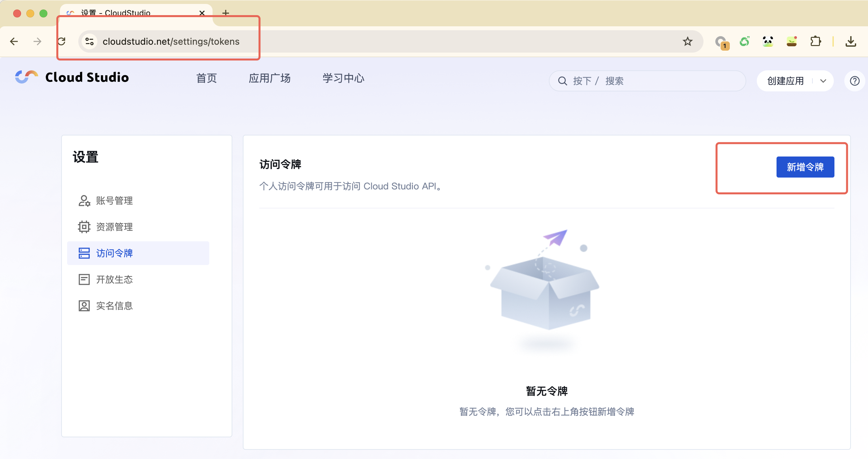868x459 pixels.
Task: Go back with the browser back arrow
Action: [14, 41]
